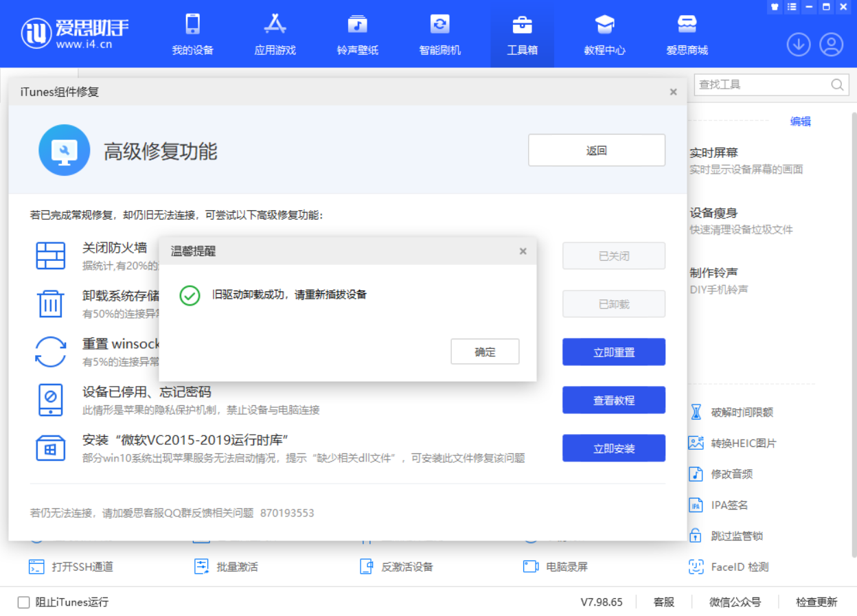Select the 破解时间限额 hourglass icon
This screenshot has height=616, width=857.
point(697,412)
